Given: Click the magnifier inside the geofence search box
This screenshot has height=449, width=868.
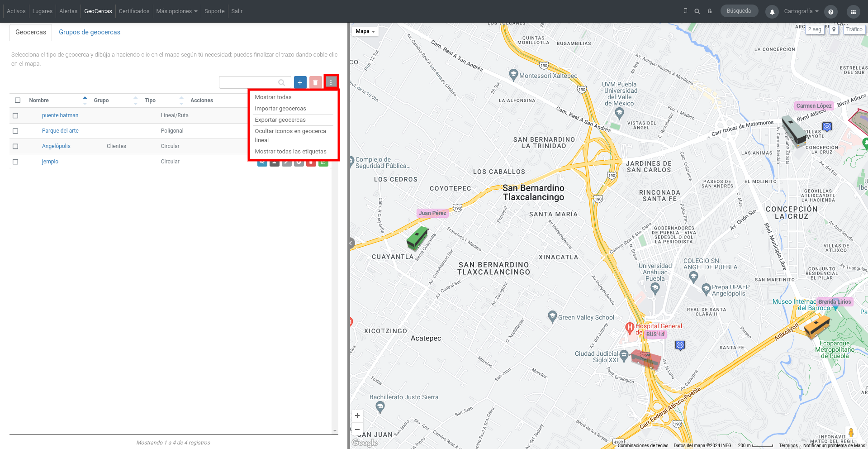Looking at the screenshot, I should click(x=281, y=82).
